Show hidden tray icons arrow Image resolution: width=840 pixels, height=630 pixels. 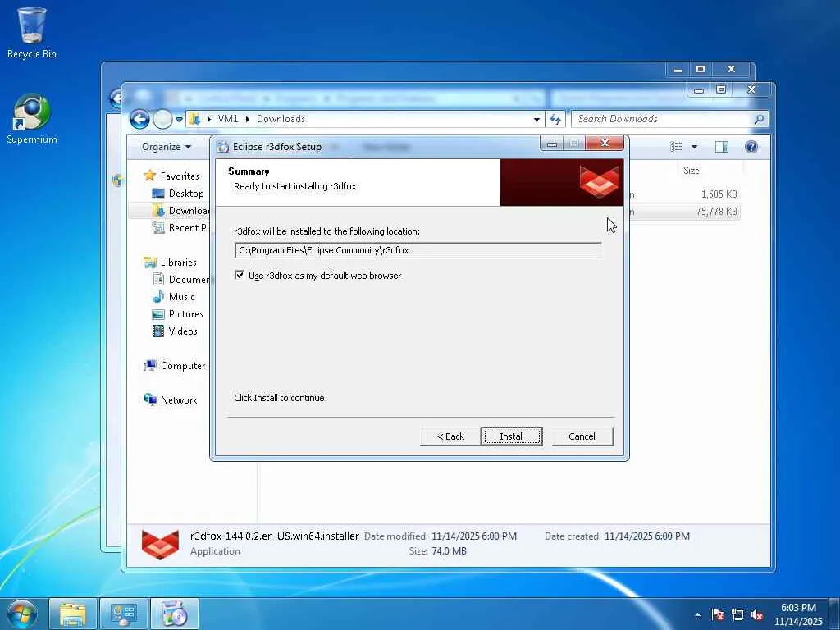click(x=697, y=614)
